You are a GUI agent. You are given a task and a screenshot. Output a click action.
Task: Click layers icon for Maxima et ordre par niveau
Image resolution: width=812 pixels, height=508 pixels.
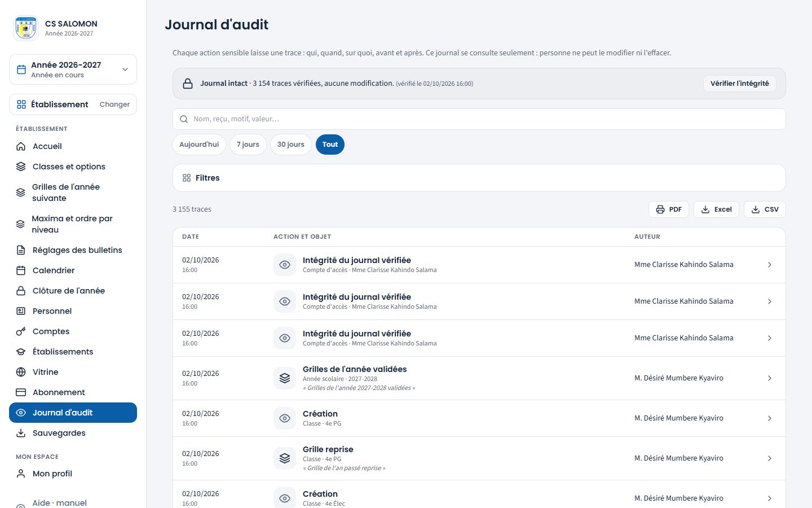click(x=20, y=224)
